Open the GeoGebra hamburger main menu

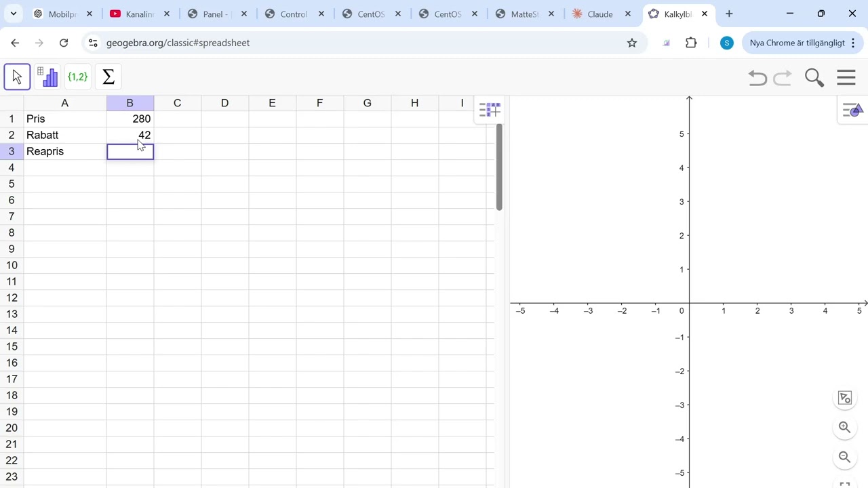point(846,77)
